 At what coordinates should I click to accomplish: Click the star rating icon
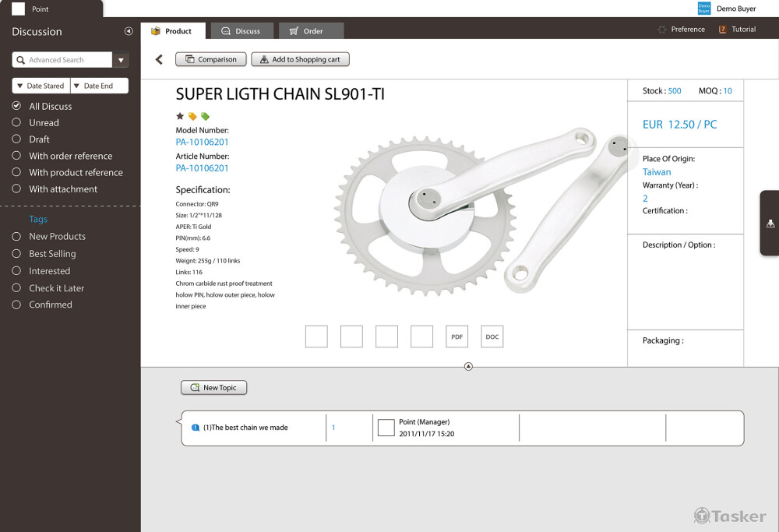[x=180, y=116]
